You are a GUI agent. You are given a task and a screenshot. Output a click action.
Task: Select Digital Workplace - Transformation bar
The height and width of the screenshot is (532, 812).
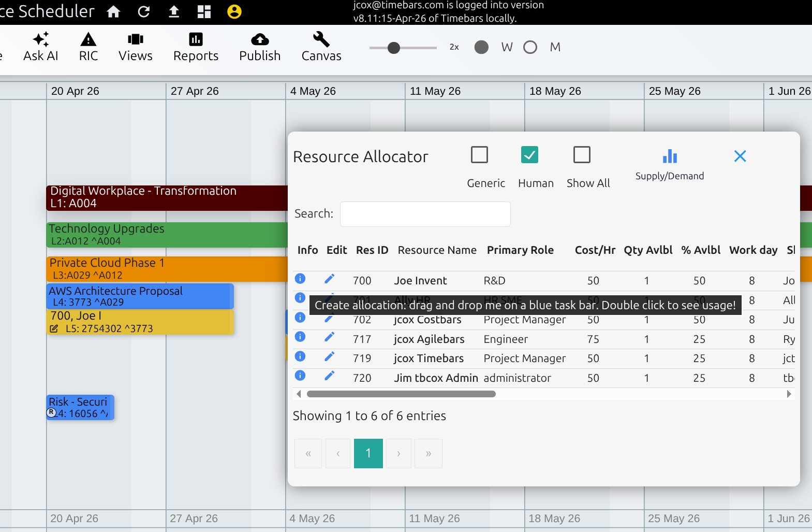tap(167, 197)
